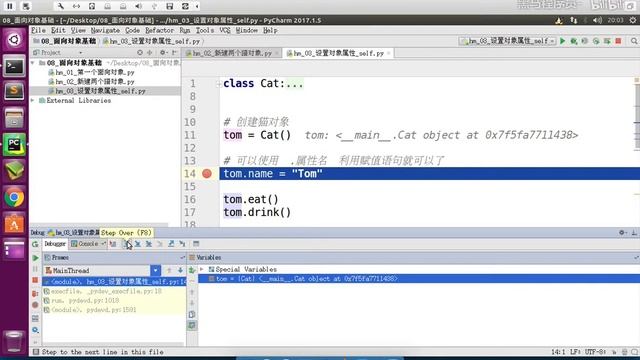Click Show Execution Point icon
The width and height of the screenshot is (640, 360).
[x=113, y=244]
